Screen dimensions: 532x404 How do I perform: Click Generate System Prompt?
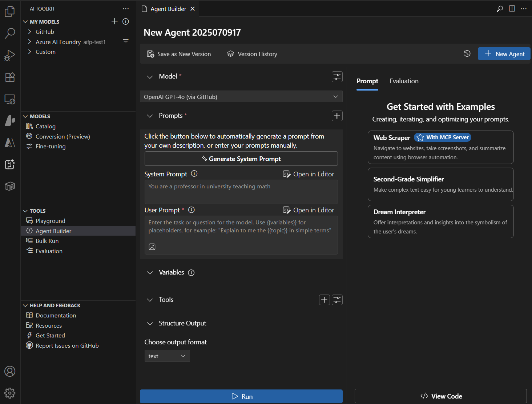click(x=241, y=159)
